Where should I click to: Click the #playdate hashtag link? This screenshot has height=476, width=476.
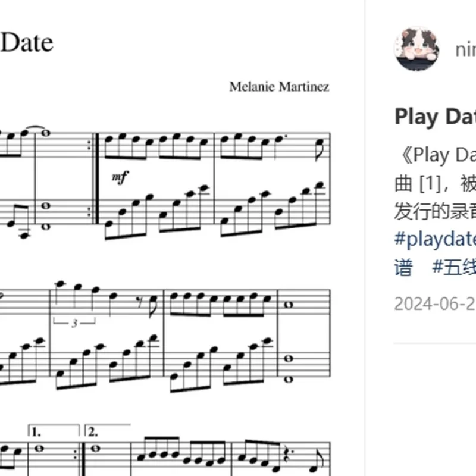[x=435, y=239]
